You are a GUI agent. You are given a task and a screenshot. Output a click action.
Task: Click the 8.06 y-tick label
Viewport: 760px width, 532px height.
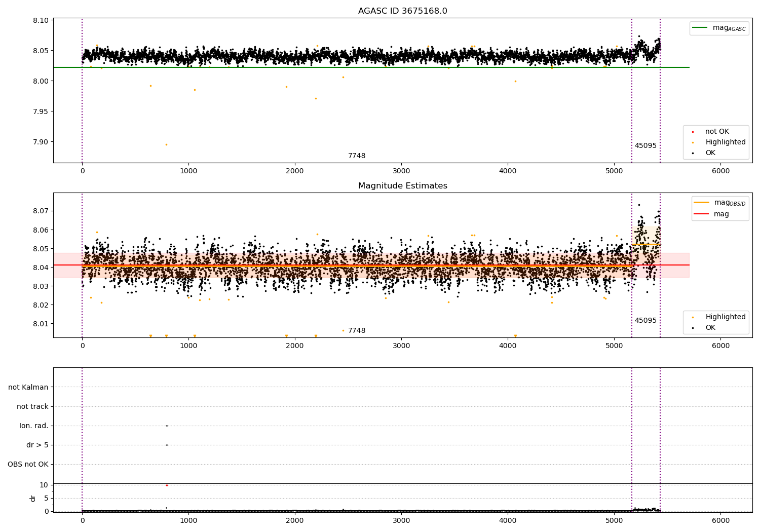click(x=41, y=230)
